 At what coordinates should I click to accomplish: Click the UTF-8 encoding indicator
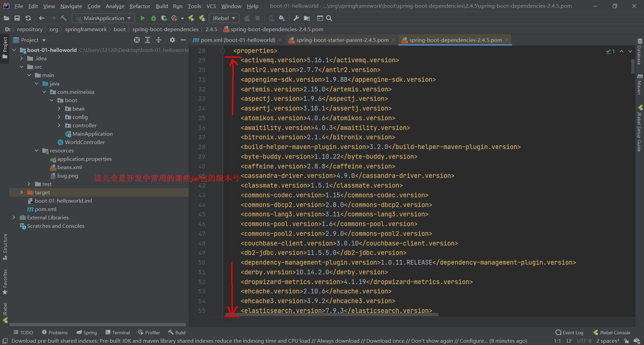pos(584,341)
